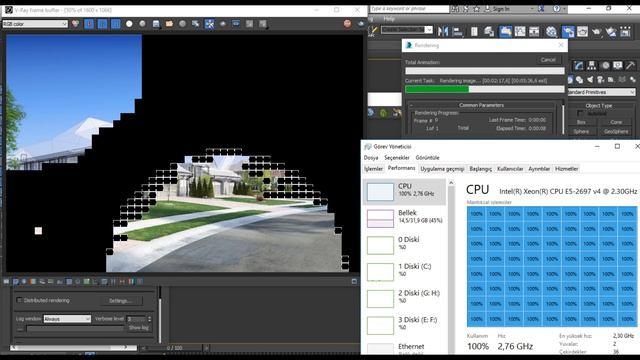
Task: Click the Show log button
Action: [139, 328]
